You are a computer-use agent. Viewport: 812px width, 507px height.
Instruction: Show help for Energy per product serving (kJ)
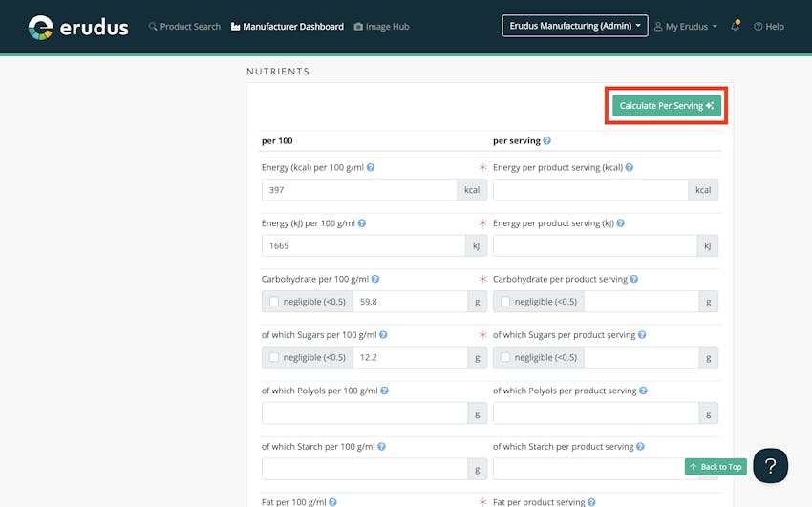pos(620,223)
